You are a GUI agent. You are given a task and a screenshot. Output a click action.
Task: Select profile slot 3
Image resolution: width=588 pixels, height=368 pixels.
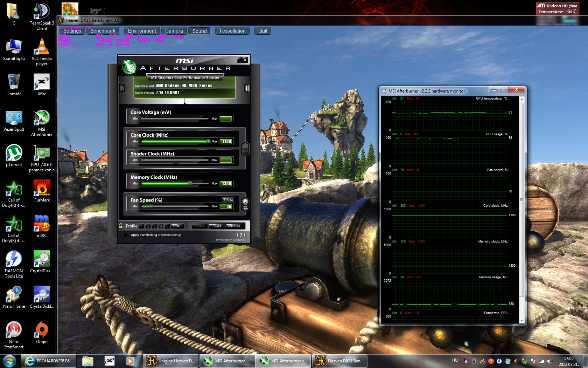154,226
